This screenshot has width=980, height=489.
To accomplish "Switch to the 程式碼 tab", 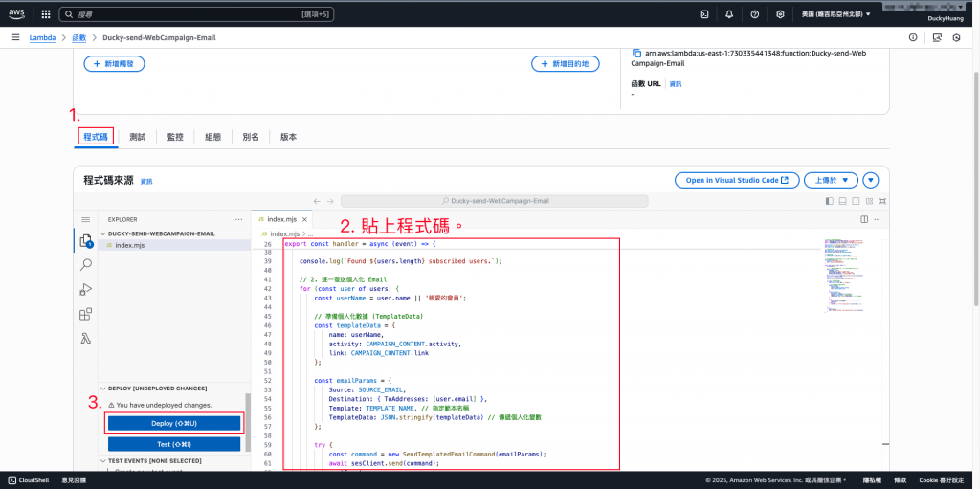I will (x=97, y=137).
